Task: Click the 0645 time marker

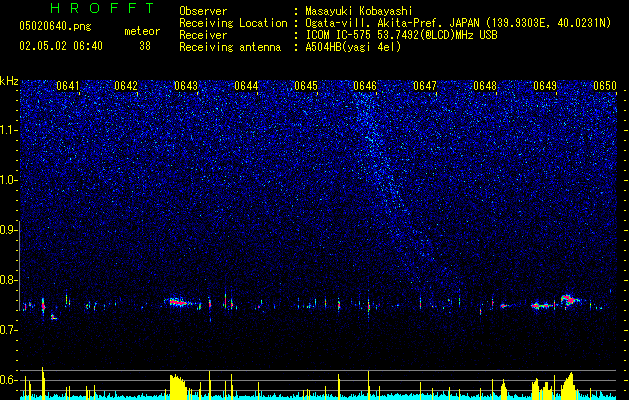Action: [x=306, y=86]
